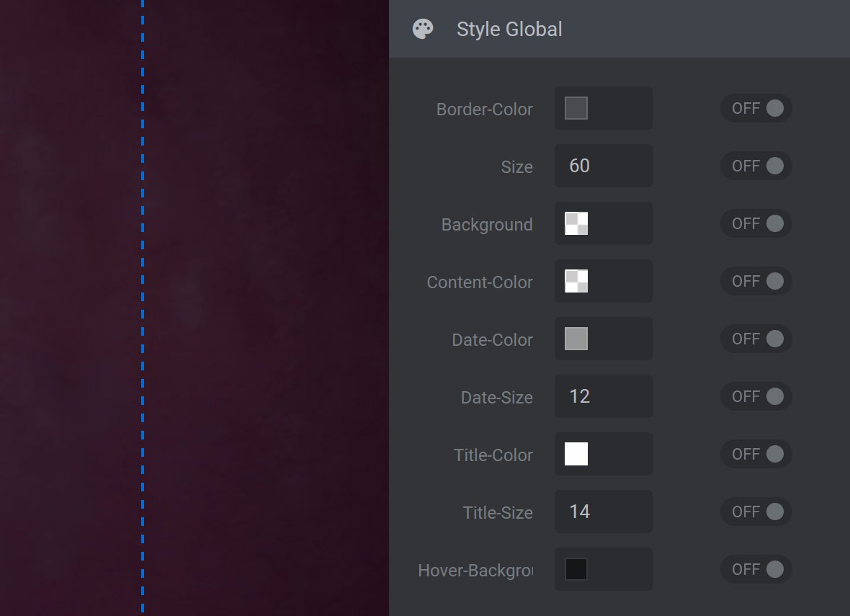Click the Size label
This screenshot has width=850, height=616.
point(516,167)
